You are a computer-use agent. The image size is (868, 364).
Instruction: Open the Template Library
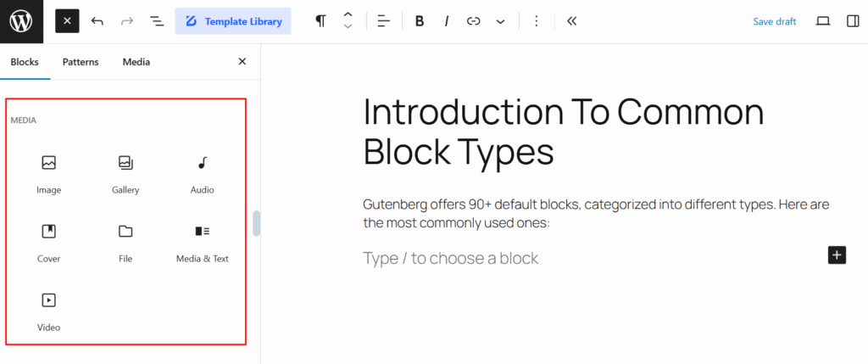tap(233, 21)
